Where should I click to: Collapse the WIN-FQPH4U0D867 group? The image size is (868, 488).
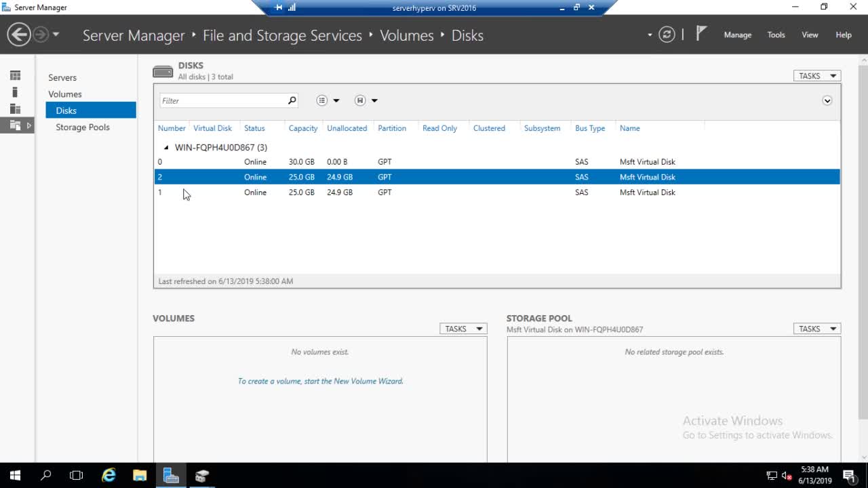tap(166, 147)
